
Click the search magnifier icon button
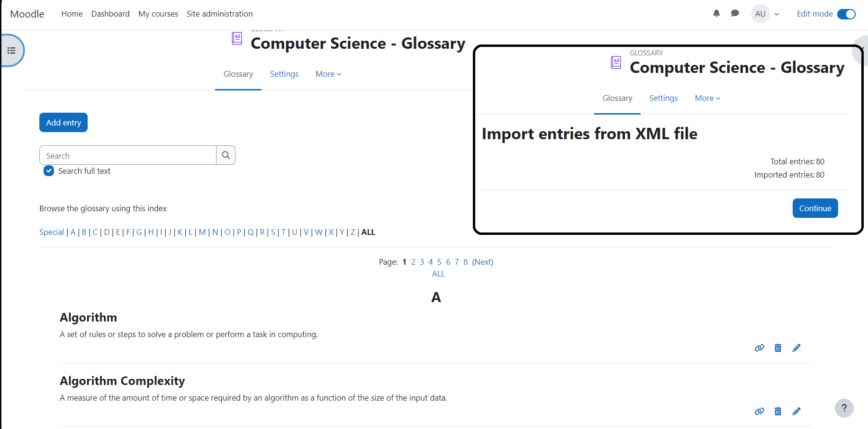coord(226,155)
